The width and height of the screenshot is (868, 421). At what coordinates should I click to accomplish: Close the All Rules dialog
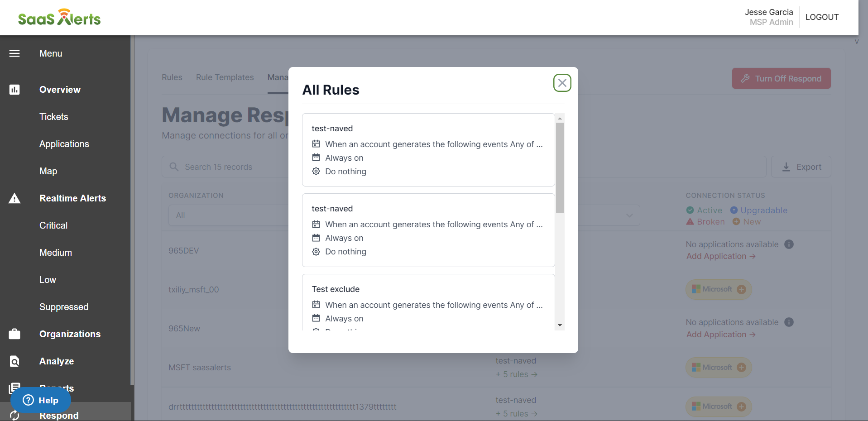[x=562, y=83]
